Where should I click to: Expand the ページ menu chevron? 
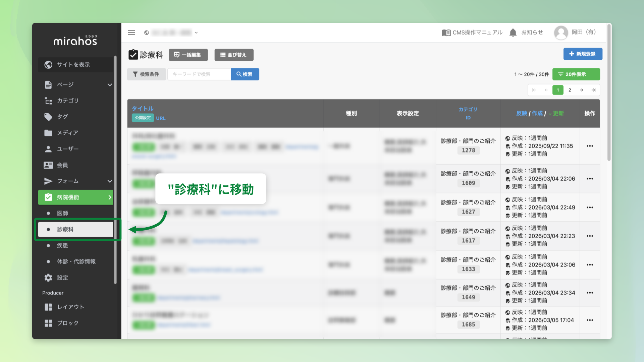click(x=110, y=85)
